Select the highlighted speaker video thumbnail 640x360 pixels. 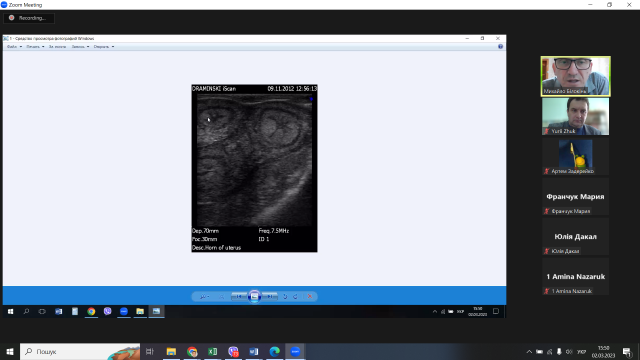click(576, 76)
